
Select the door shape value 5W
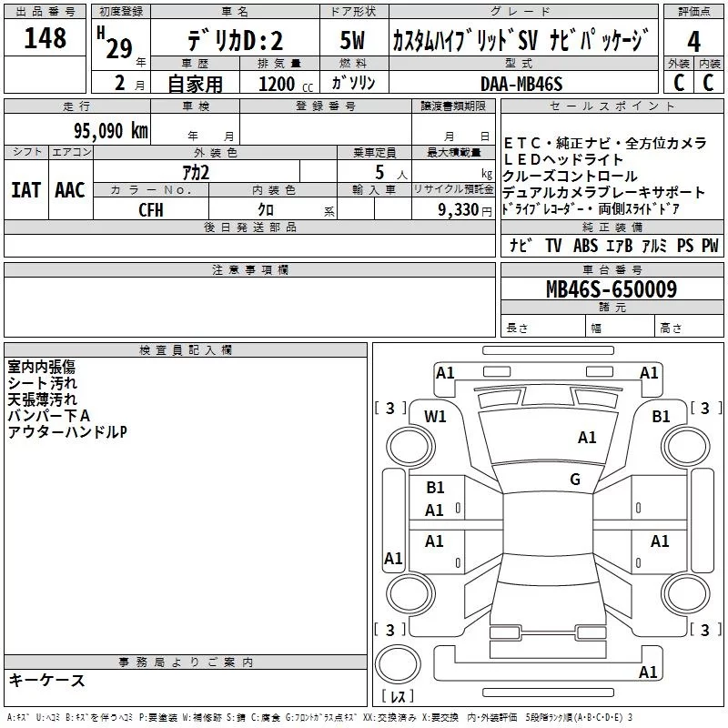(352, 40)
